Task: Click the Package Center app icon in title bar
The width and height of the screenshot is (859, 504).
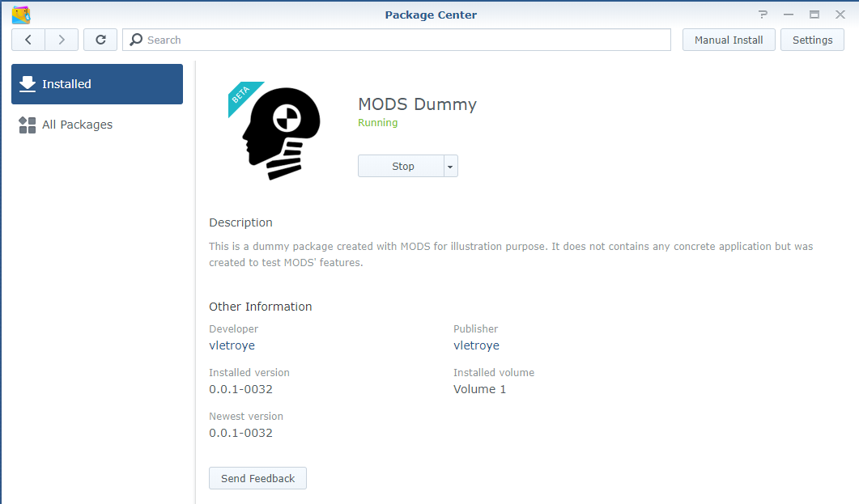Action: click(21, 15)
